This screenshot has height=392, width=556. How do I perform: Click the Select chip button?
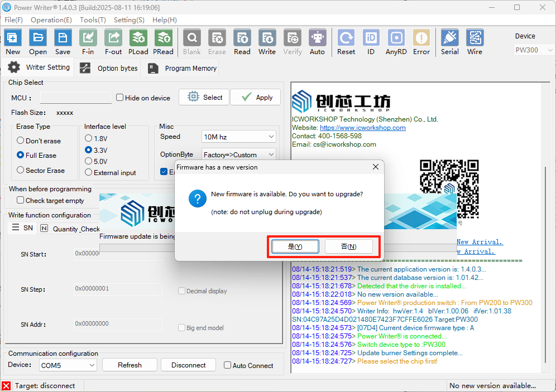204,97
